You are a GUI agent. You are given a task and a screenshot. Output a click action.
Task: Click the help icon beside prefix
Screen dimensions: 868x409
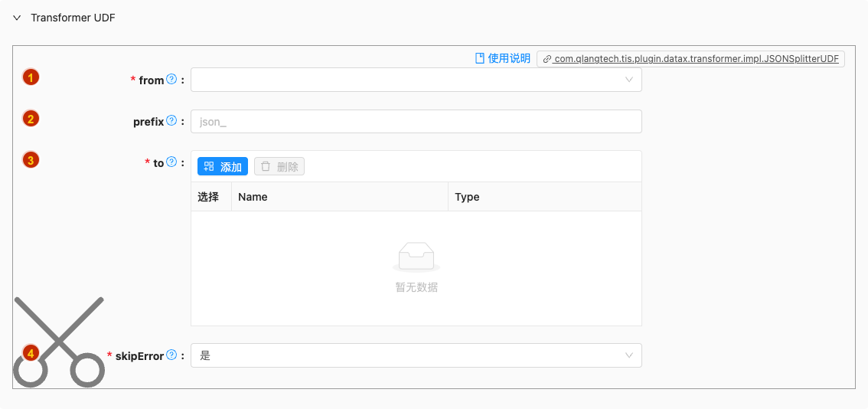tap(171, 120)
